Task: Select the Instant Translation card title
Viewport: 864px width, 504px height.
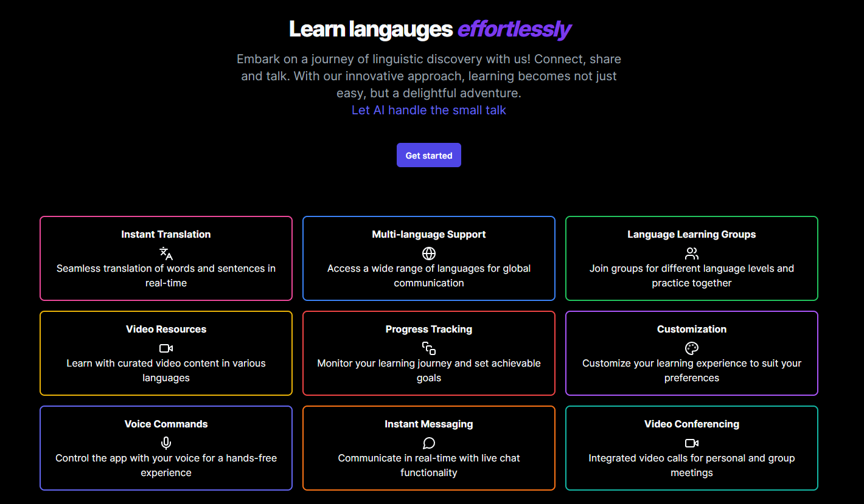Action: 166,234
